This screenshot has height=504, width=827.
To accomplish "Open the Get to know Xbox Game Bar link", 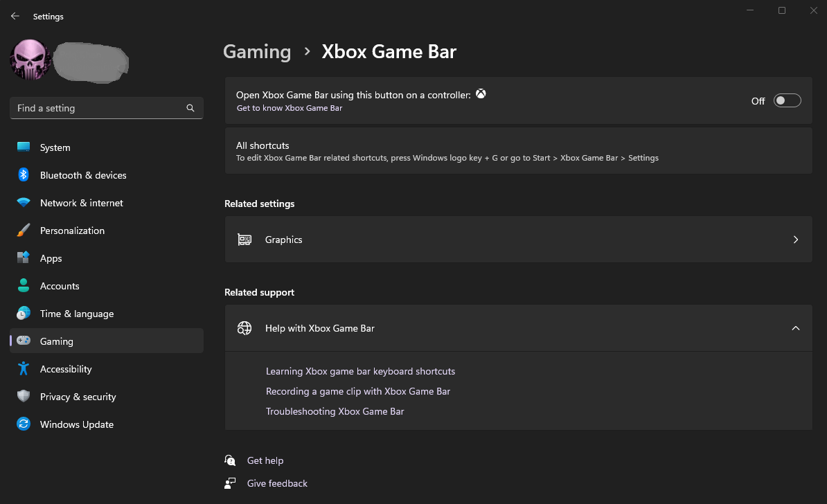I will pyautogui.click(x=290, y=108).
